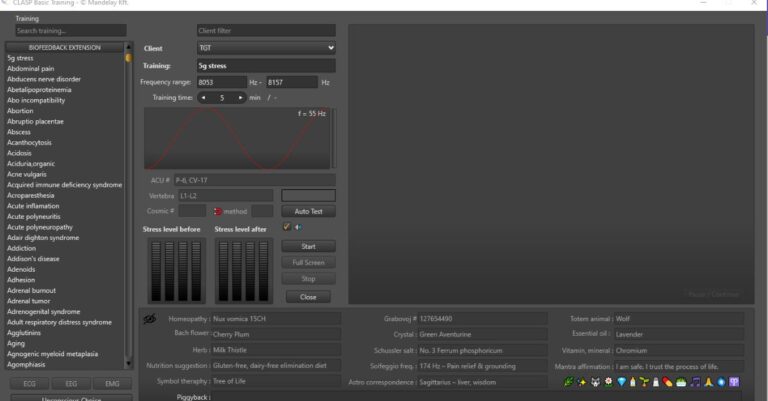The width and height of the screenshot is (768, 401).
Task: Click the Totem animal field Wolf
Action: pyautogui.click(x=679, y=319)
